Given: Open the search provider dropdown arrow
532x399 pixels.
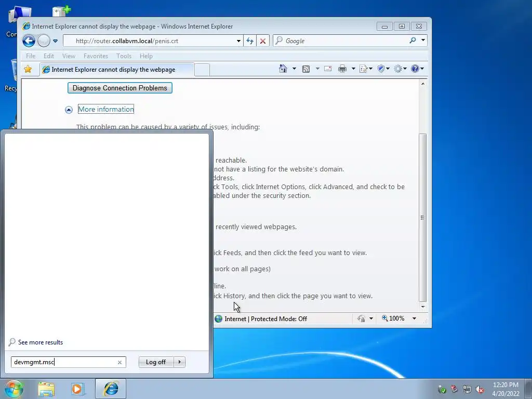Looking at the screenshot, I should coord(423,41).
